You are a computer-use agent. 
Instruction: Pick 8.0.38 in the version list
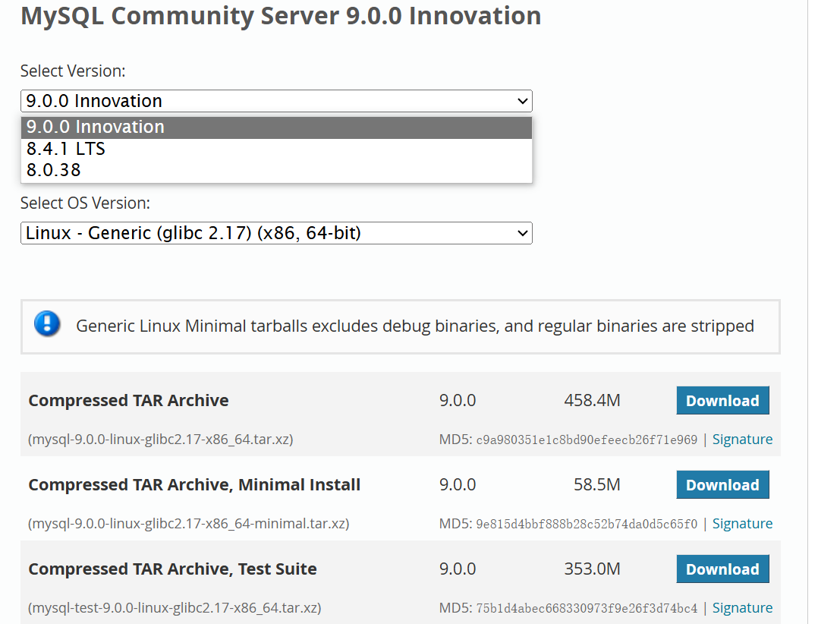[x=54, y=170]
